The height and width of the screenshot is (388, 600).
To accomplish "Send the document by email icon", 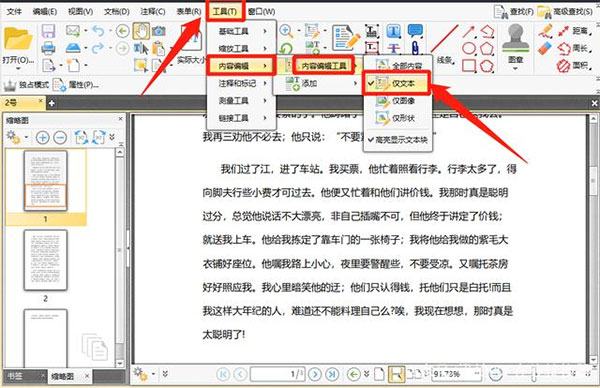I will click(73, 31).
